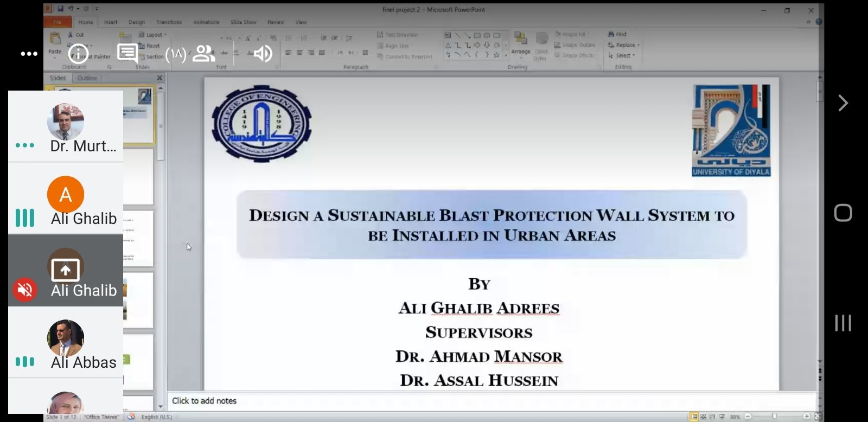
Task: Switch to the Insert ribbon tab
Action: 111,22
